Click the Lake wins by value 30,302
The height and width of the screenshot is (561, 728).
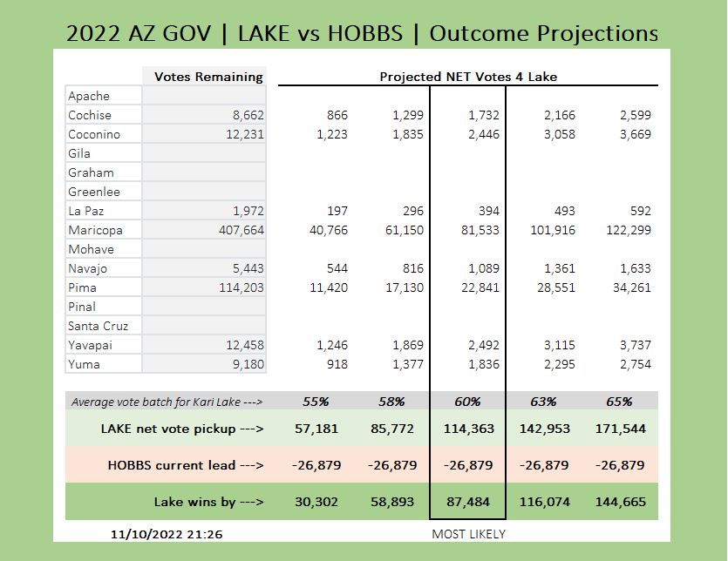pyautogui.click(x=316, y=502)
